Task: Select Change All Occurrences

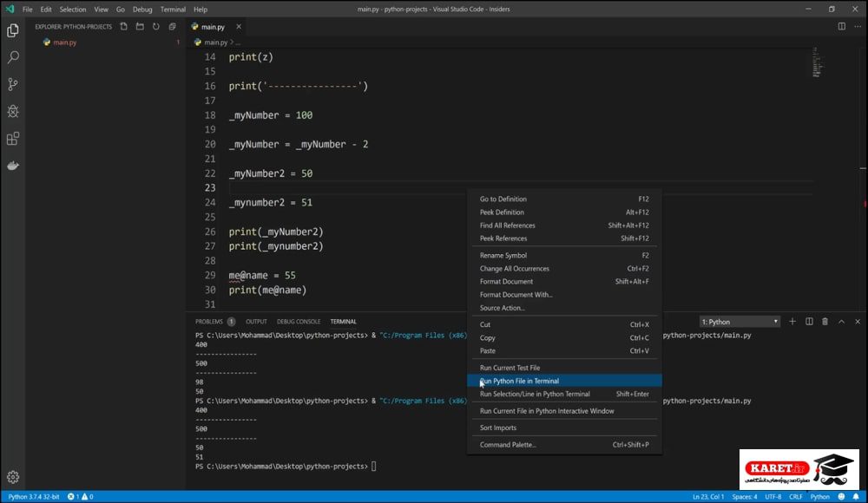Action: 564,269
